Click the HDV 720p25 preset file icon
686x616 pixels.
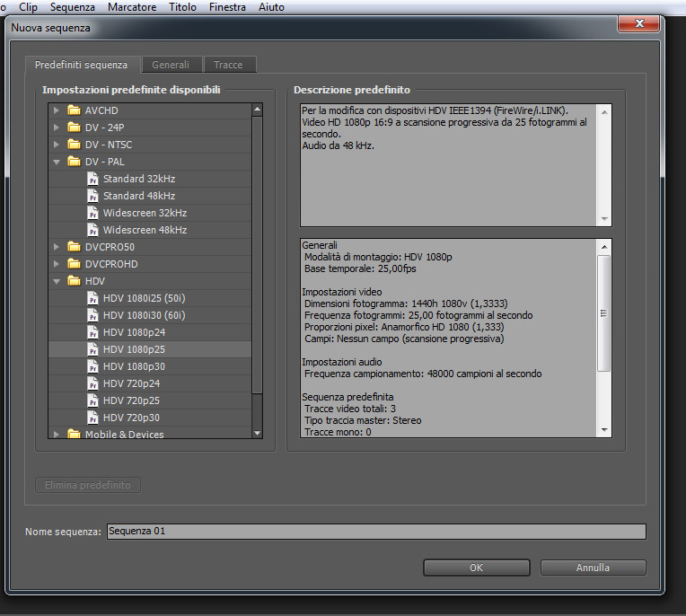click(x=92, y=400)
